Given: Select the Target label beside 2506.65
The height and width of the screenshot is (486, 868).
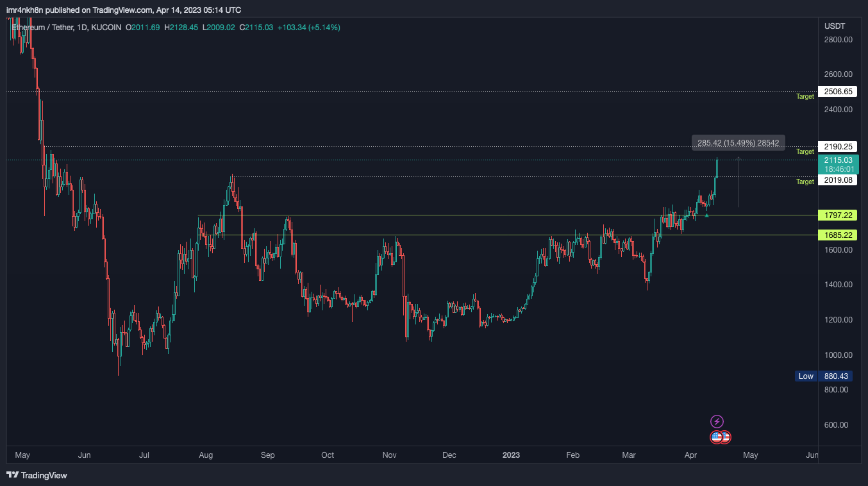Looking at the screenshot, I should coord(805,96).
